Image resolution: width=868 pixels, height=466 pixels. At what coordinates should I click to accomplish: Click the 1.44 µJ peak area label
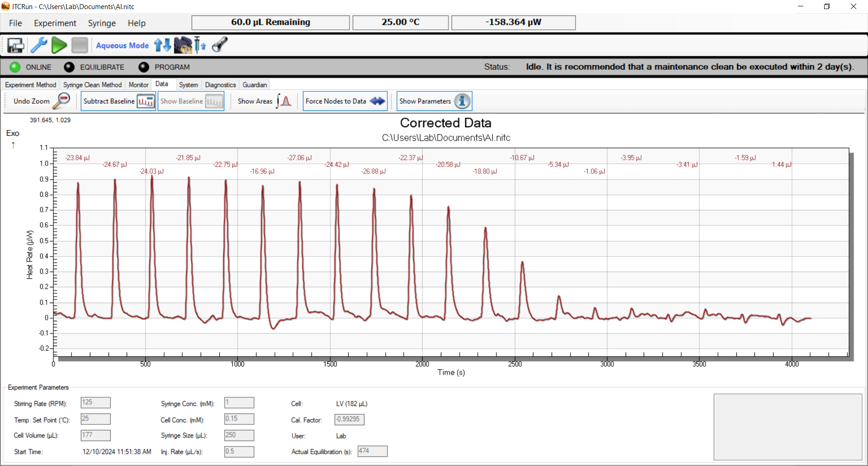point(782,165)
